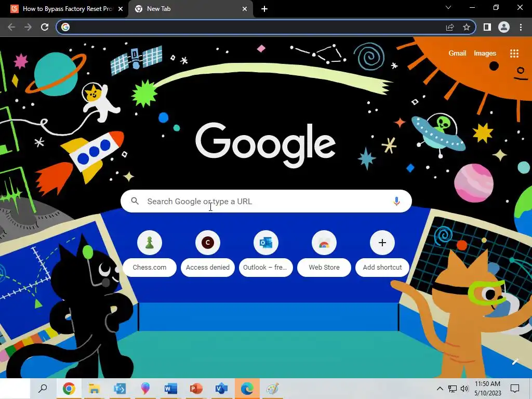Close the New Tab tab
The width and height of the screenshot is (532, 399).
click(x=245, y=9)
